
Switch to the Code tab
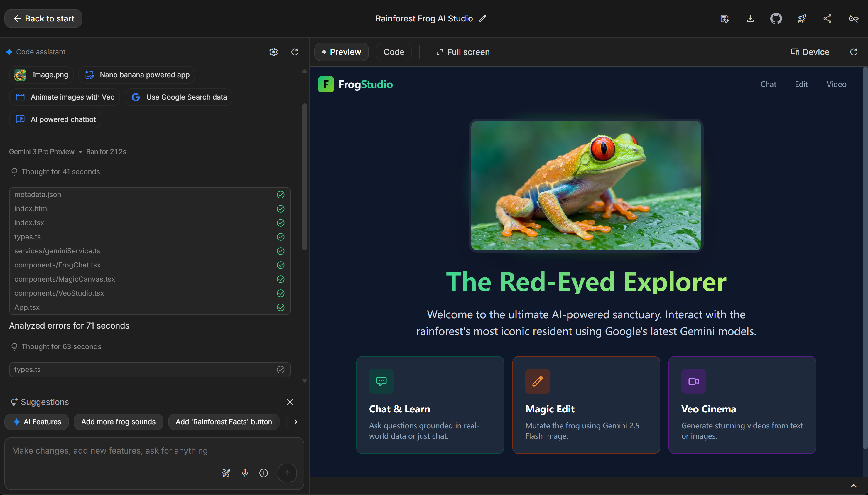pyautogui.click(x=394, y=52)
